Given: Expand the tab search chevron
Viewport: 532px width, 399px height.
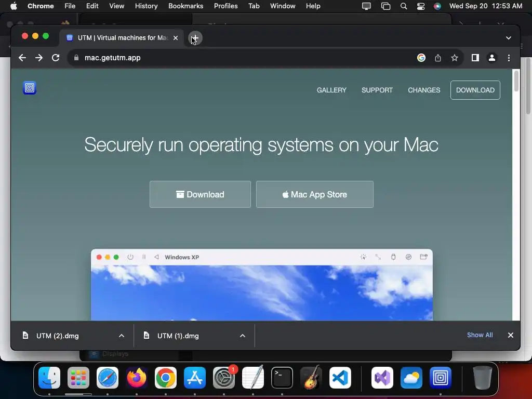Looking at the screenshot, I should tap(508, 38).
